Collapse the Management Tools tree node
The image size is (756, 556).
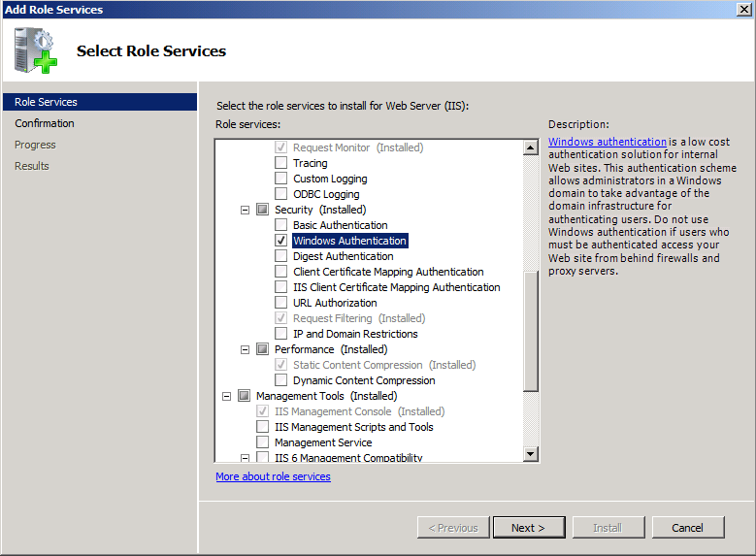(x=226, y=396)
